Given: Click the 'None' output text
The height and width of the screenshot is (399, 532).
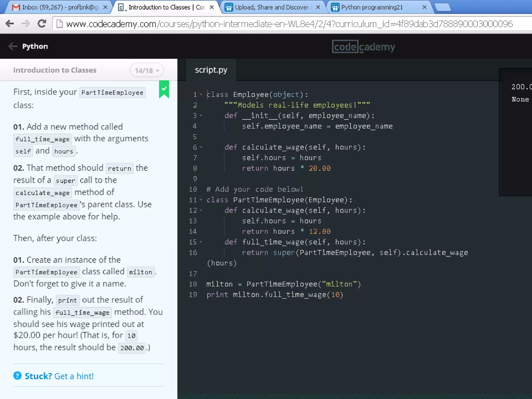Looking at the screenshot, I should click(520, 99).
